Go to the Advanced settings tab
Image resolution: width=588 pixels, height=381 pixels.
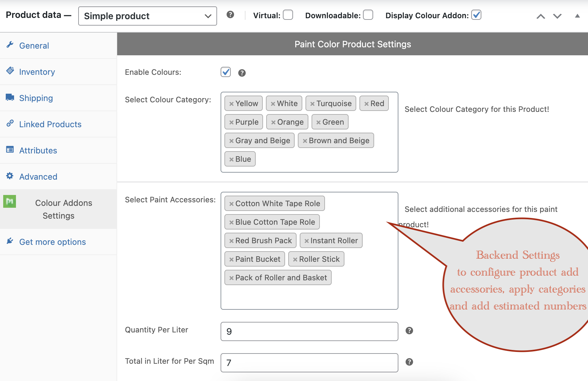(38, 177)
